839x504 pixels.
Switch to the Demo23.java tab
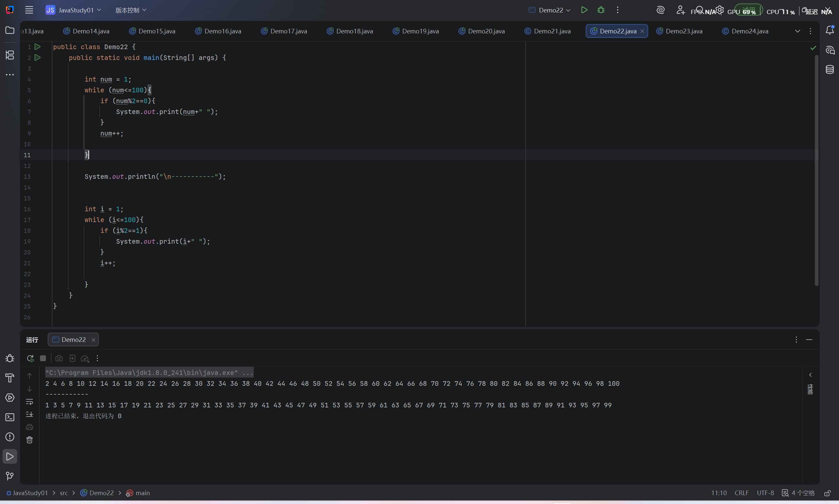679,31
